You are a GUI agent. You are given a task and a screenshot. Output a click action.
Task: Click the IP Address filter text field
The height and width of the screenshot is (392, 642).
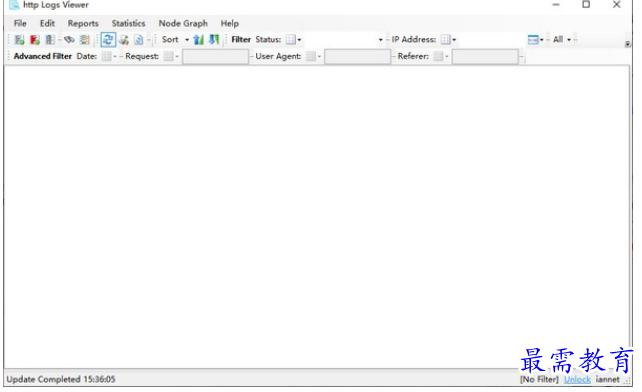[491, 40]
